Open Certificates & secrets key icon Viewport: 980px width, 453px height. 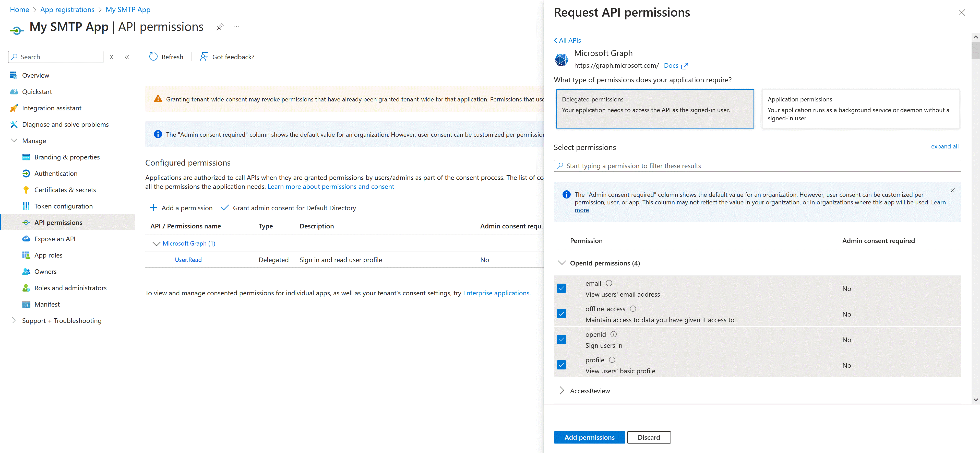pyautogui.click(x=26, y=190)
